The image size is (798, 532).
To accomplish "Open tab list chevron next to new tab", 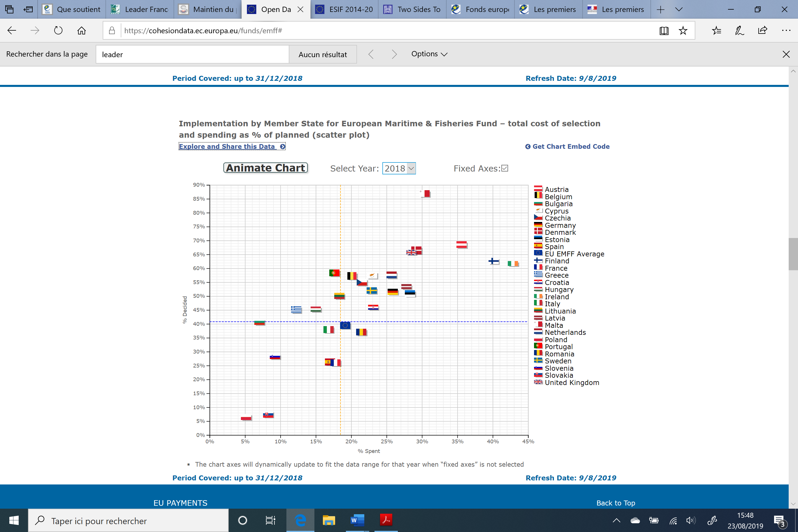I will (679, 10).
